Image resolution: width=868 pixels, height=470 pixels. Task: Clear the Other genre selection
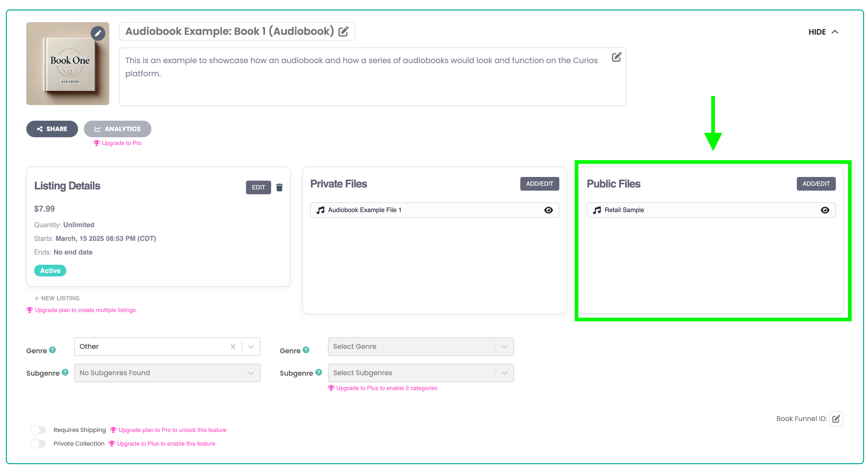(x=233, y=347)
